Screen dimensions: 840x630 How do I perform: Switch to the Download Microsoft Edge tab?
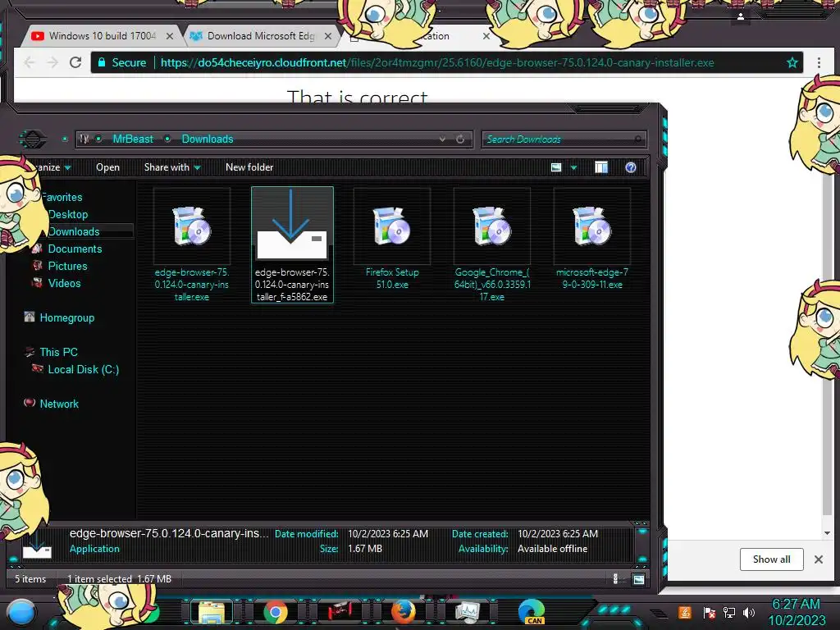(261, 36)
